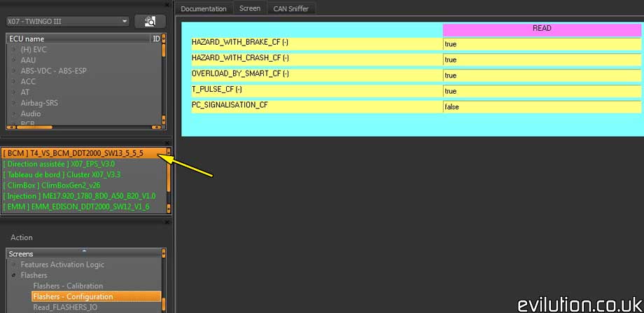
Task: Switch to the Screen tab
Action: pos(250,8)
